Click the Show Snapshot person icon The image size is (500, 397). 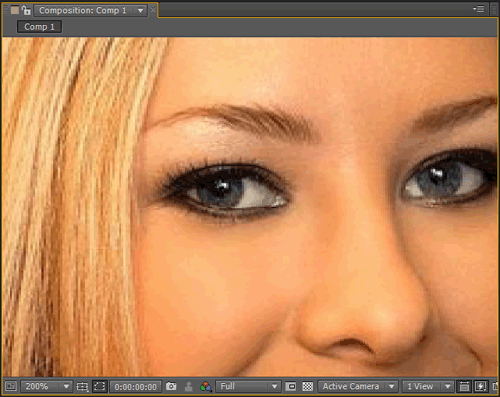coord(189,386)
